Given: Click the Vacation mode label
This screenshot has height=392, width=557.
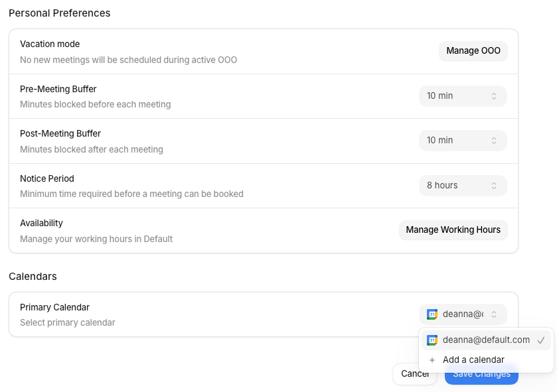Looking at the screenshot, I should 50,44.
